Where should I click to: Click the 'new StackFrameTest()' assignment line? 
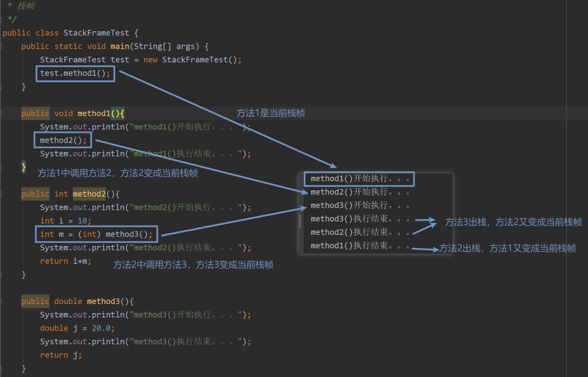(141, 60)
